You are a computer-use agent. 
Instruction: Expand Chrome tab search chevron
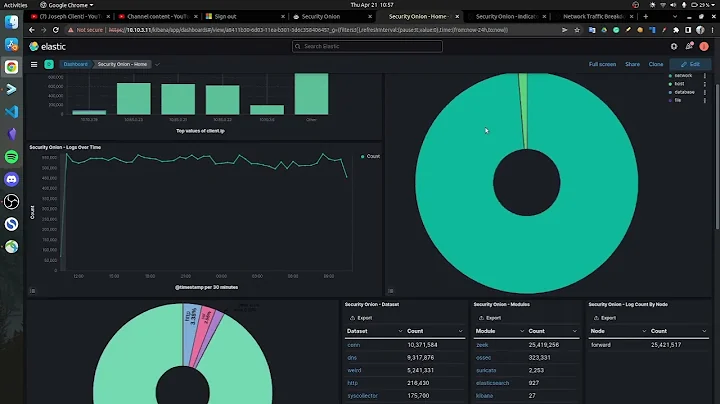point(675,17)
